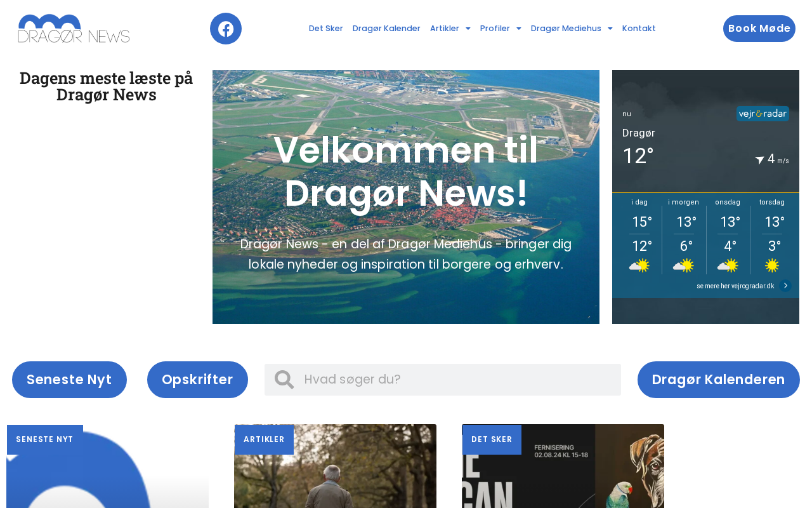Focus the 'Hvad søger du?' search field
Image resolution: width=812 pixels, height=508 pixels.
443,380
